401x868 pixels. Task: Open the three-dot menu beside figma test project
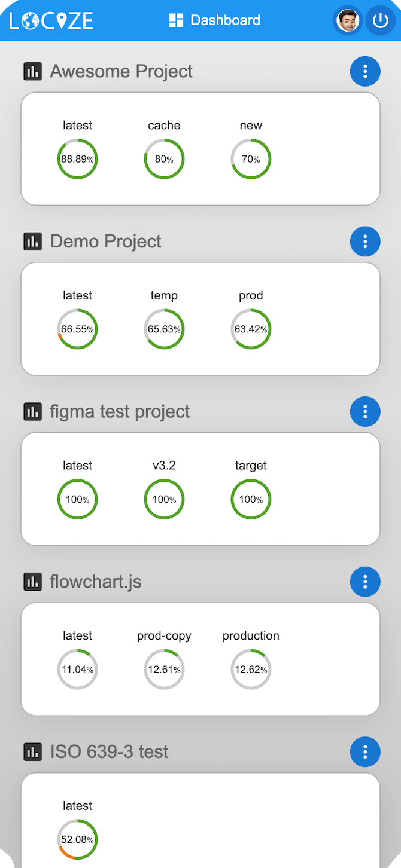tap(365, 411)
